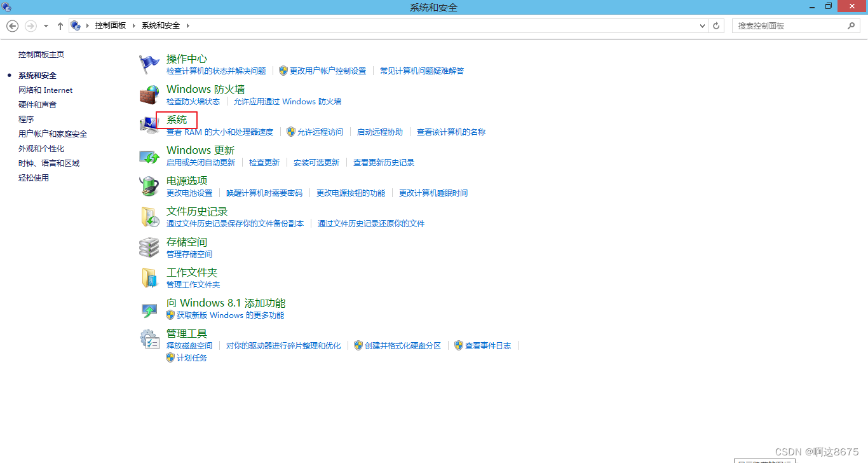This screenshot has width=868, height=463.
Task: Click 创建并格式化硬盘分区 link
Action: click(403, 345)
